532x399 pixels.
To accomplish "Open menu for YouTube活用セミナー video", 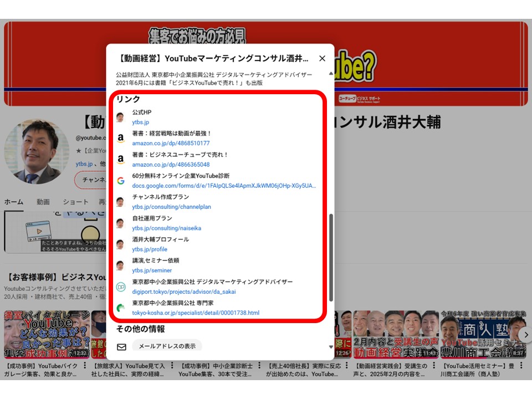I will pyautogui.click(x=521, y=366).
